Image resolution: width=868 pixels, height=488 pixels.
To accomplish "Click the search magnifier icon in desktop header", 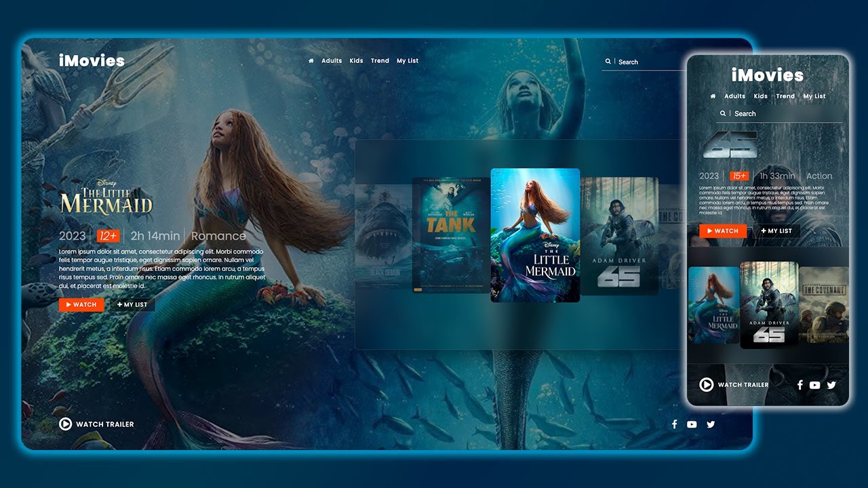I will (x=608, y=62).
